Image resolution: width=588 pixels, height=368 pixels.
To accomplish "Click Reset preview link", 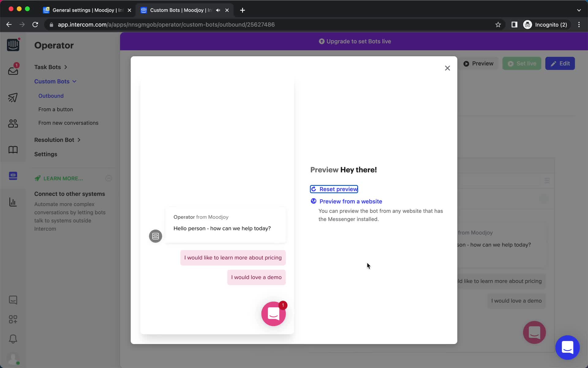I will coord(334,189).
